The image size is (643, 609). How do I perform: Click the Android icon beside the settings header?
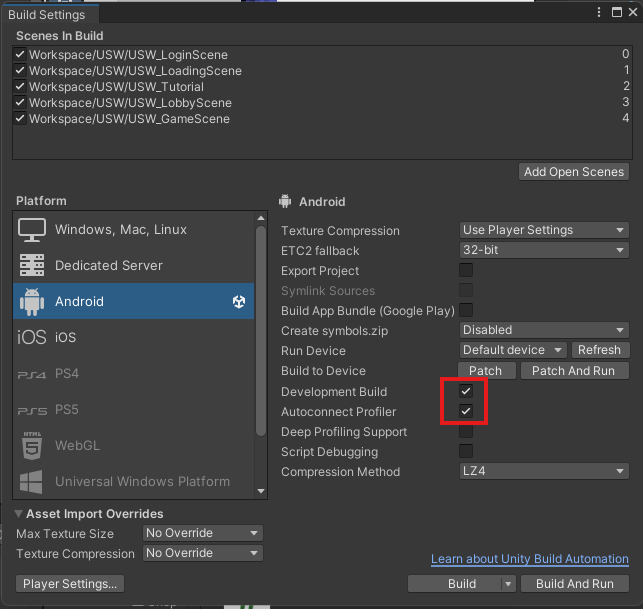point(285,201)
